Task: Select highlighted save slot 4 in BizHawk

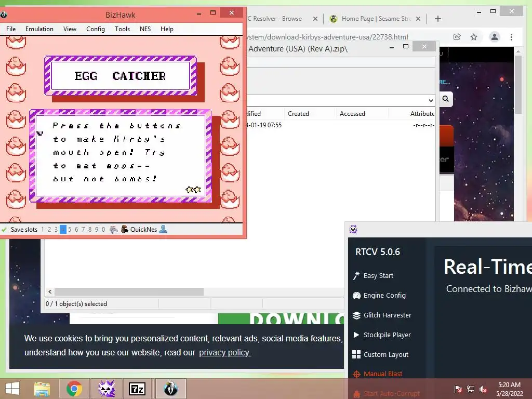Action: pos(63,230)
